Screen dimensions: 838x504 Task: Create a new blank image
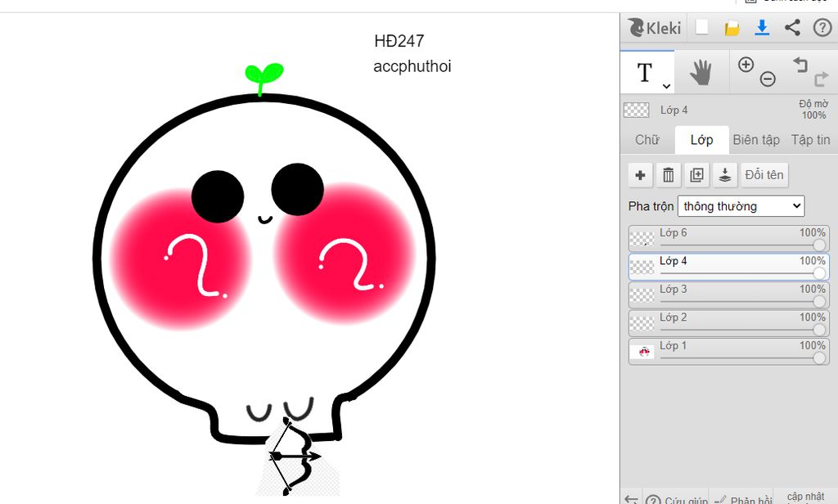click(x=701, y=27)
